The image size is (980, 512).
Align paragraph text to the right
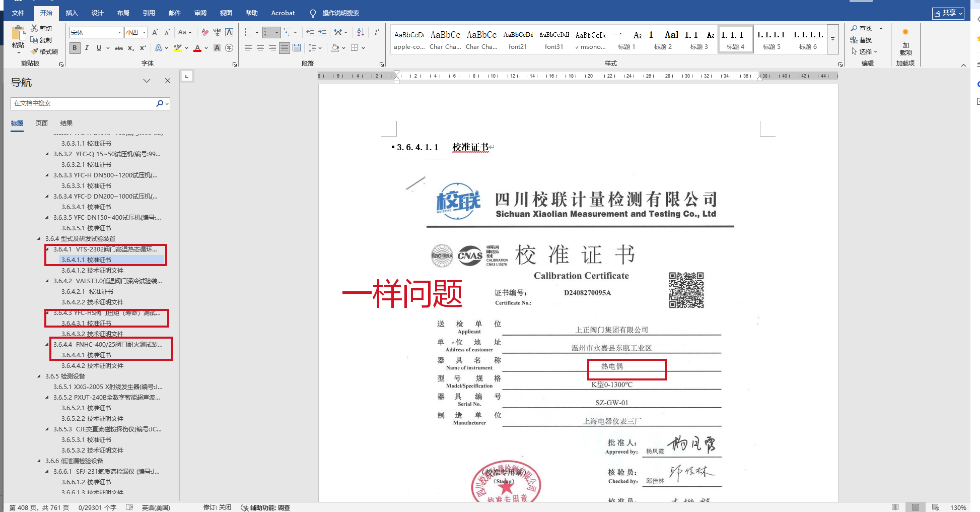tap(272, 48)
